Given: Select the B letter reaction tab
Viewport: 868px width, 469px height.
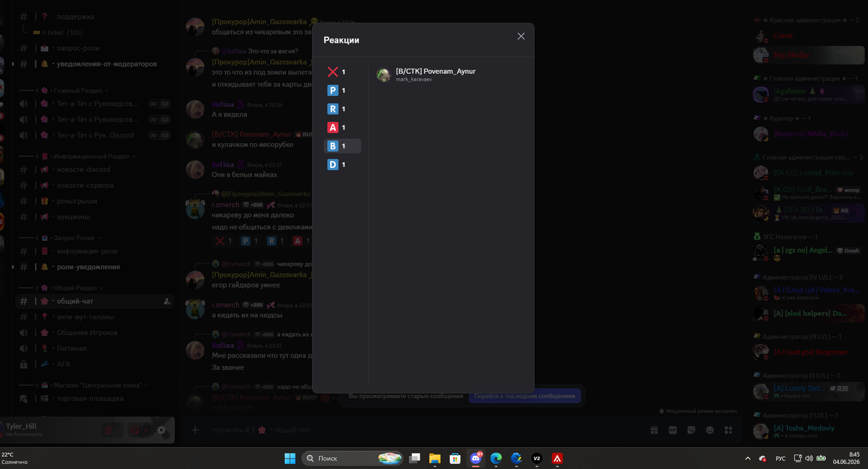Looking at the screenshot, I should 342,146.
